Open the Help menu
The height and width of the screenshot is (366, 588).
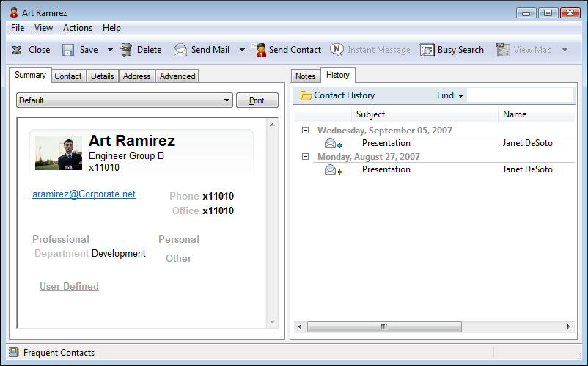111,28
